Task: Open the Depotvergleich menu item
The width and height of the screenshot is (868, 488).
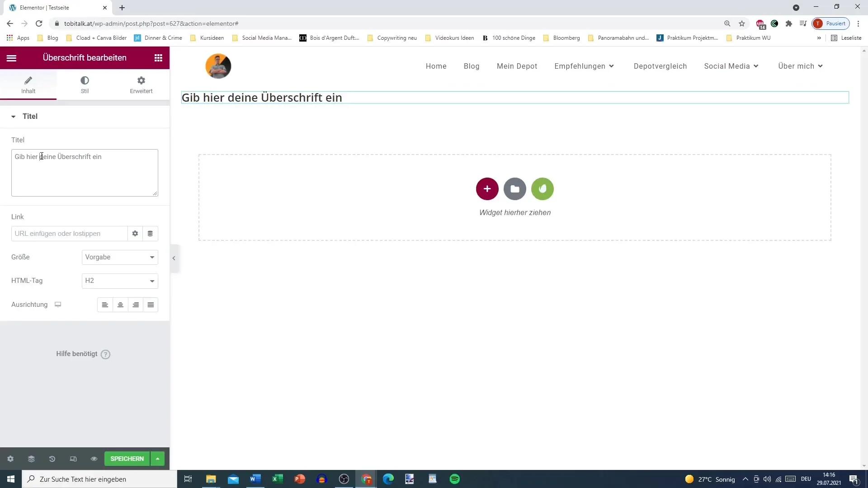Action: coord(660,66)
